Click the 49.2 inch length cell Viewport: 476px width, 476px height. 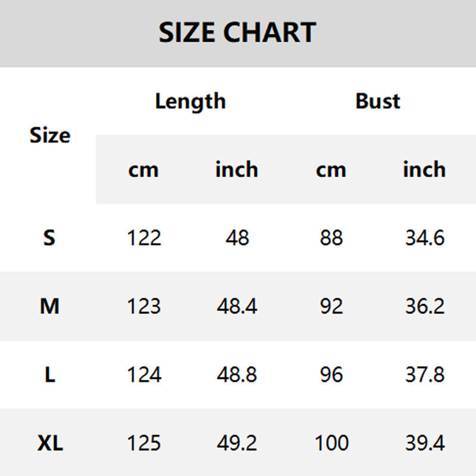pyautogui.click(x=237, y=443)
